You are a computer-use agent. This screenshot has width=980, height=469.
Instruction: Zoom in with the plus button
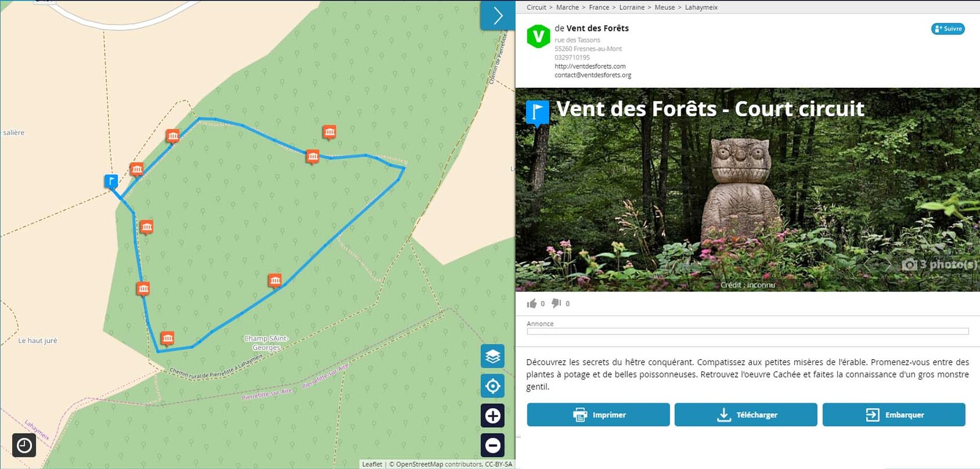click(x=492, y=416)
